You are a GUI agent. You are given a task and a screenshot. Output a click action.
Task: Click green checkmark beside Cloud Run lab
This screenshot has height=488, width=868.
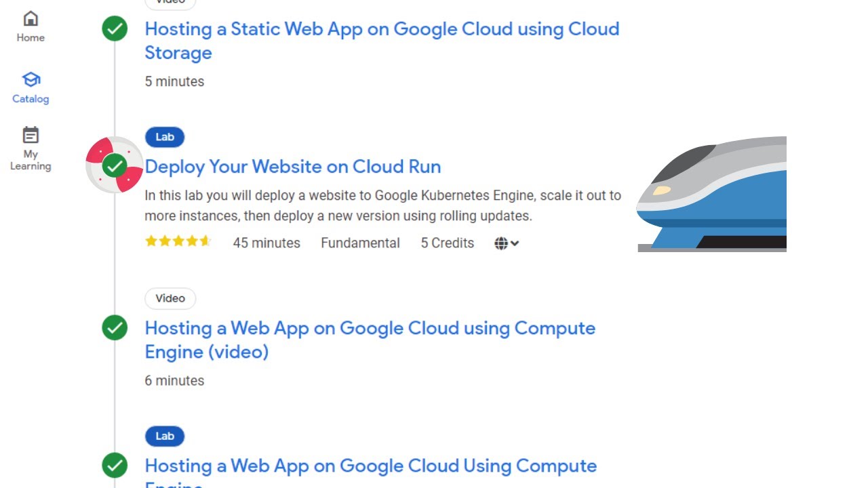115,165
